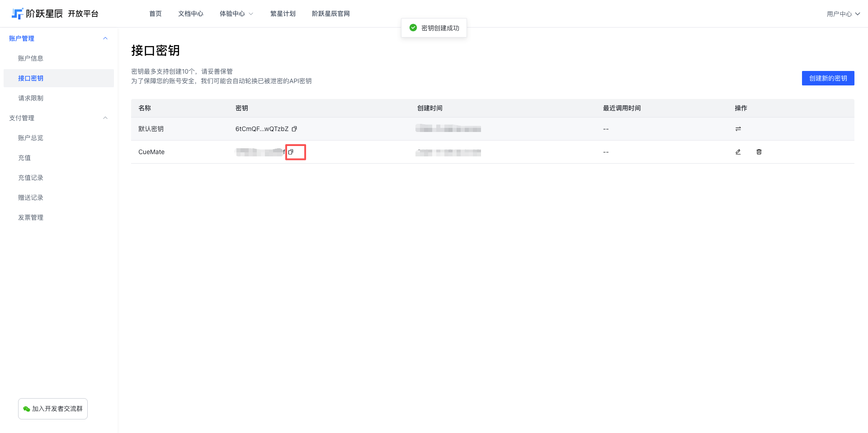Navigate to 繁星计划
The height and width of the screenshot is (433, 868).
click(283, 13)
